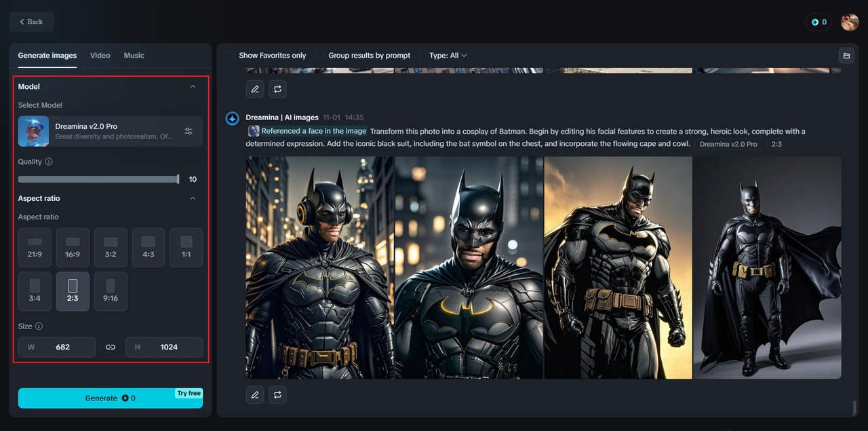Select the 16:9 aspect ratio
Screen dimensions: 868x431
(73, 247)
